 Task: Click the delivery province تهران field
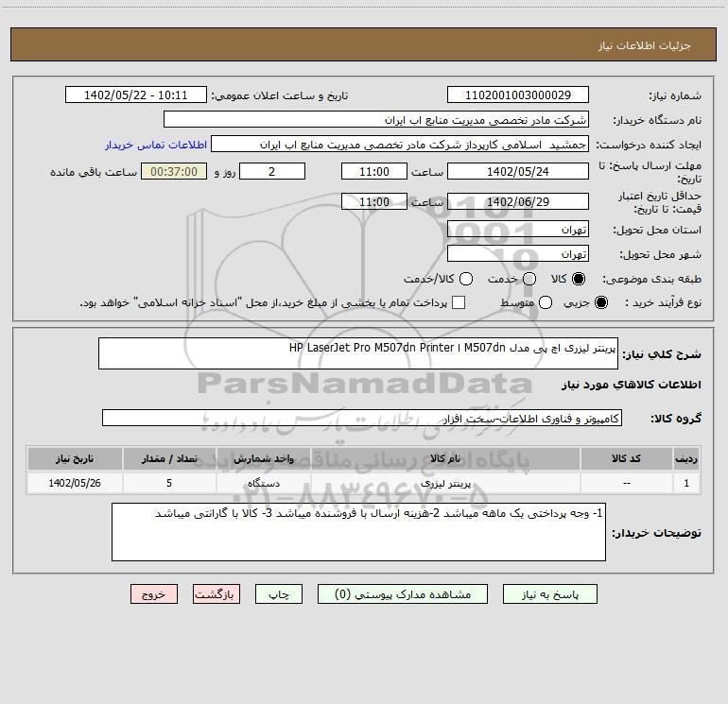coord(518,230)
